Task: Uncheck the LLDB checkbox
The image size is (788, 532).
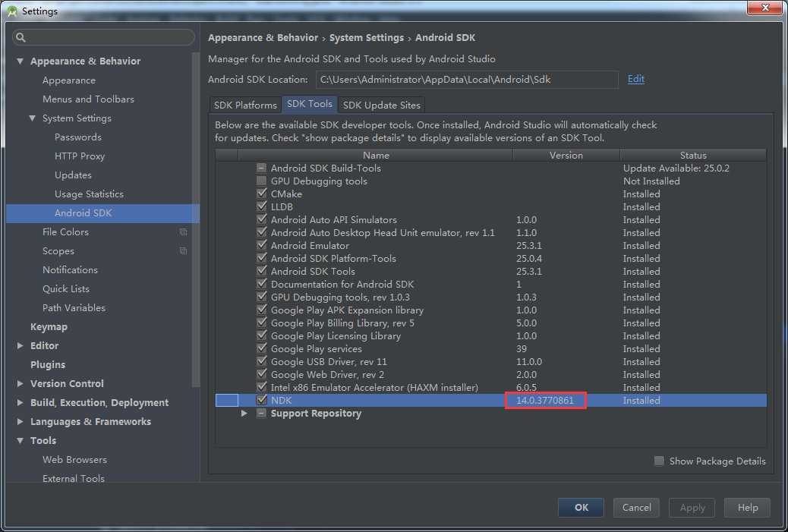Action: click(261, 206)
